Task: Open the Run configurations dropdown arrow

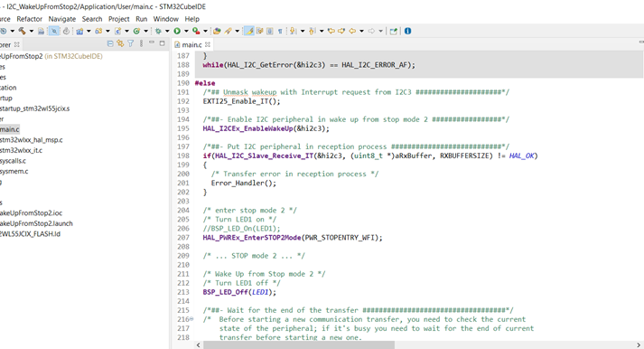Action: 186,31
